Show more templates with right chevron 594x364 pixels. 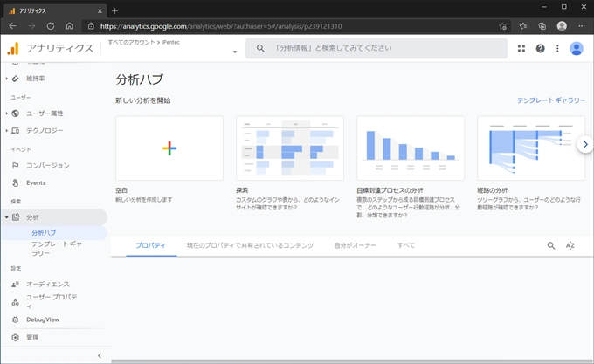point(585,144)
